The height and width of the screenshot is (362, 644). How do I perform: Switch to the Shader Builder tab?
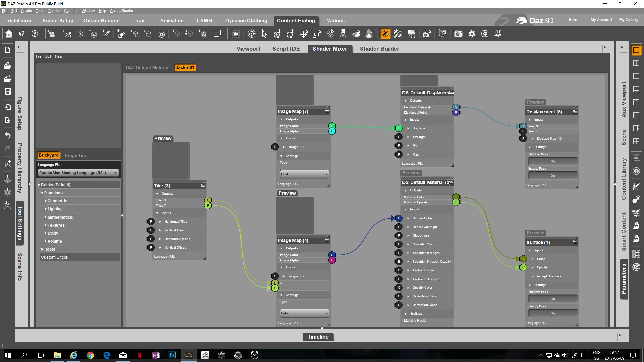pyautogui.click(x=379, y=49)
